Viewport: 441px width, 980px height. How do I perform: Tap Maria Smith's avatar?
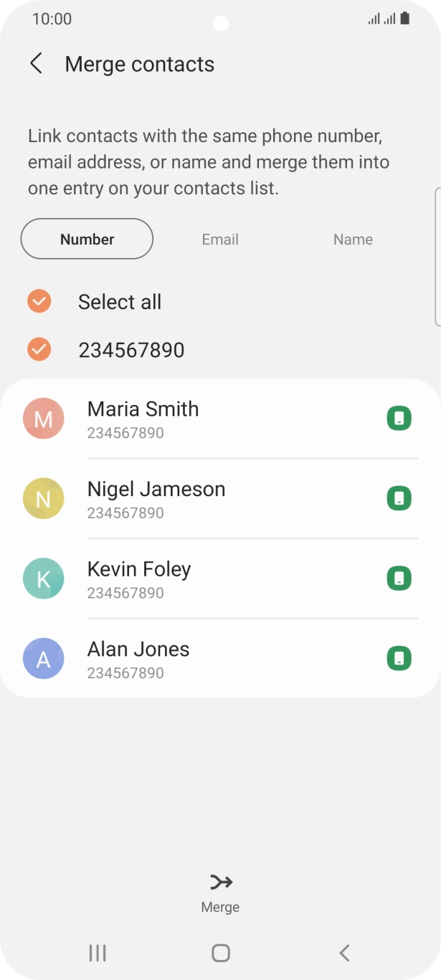tap(44, 419)
